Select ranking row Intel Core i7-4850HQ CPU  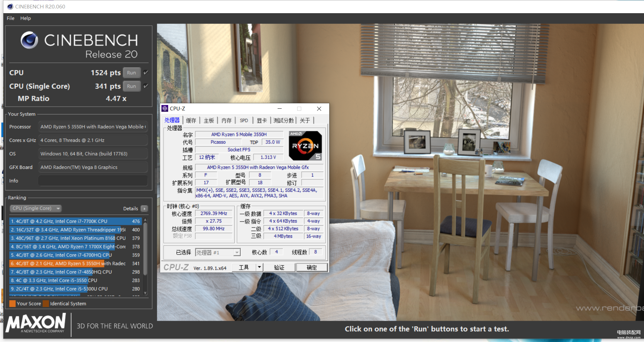coord(75,272)
